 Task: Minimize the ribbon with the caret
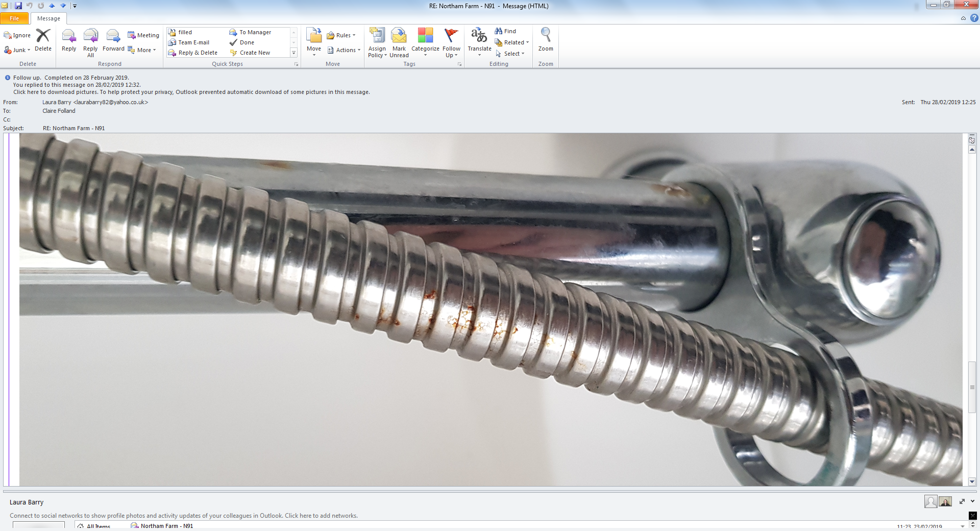click(963, 18)
